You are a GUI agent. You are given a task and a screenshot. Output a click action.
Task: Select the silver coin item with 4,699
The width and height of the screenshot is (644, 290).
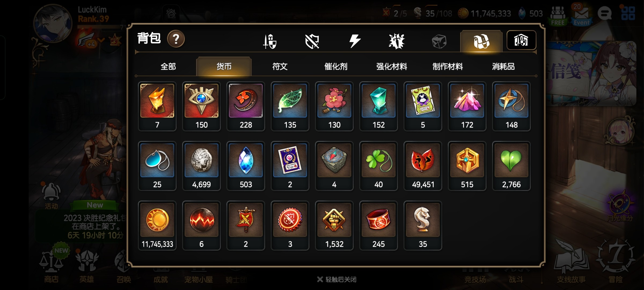click(202, 166)
